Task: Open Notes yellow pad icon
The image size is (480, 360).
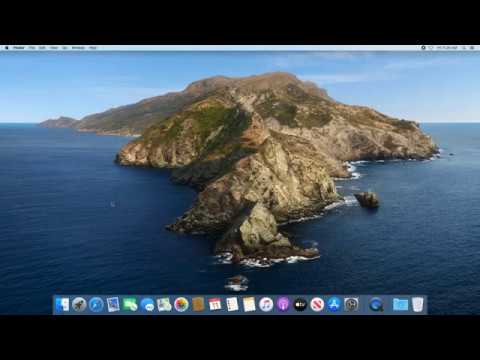Action: tap(249, 305)
